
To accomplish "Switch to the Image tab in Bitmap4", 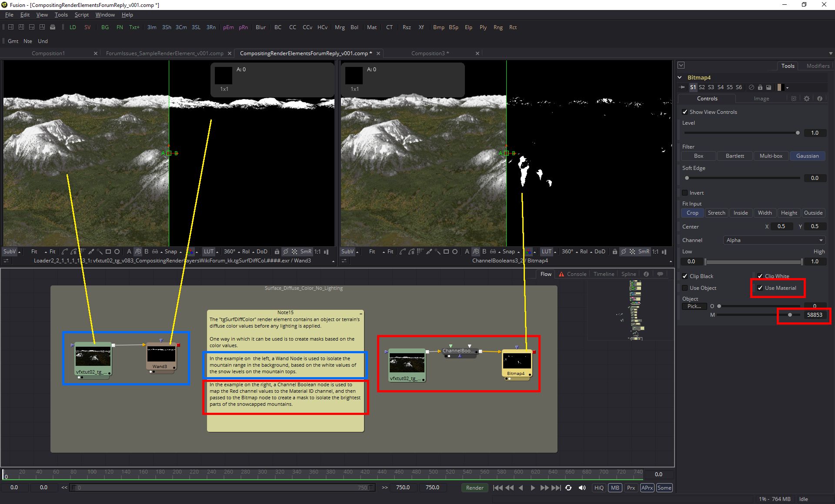I will [x=762, y=99].
